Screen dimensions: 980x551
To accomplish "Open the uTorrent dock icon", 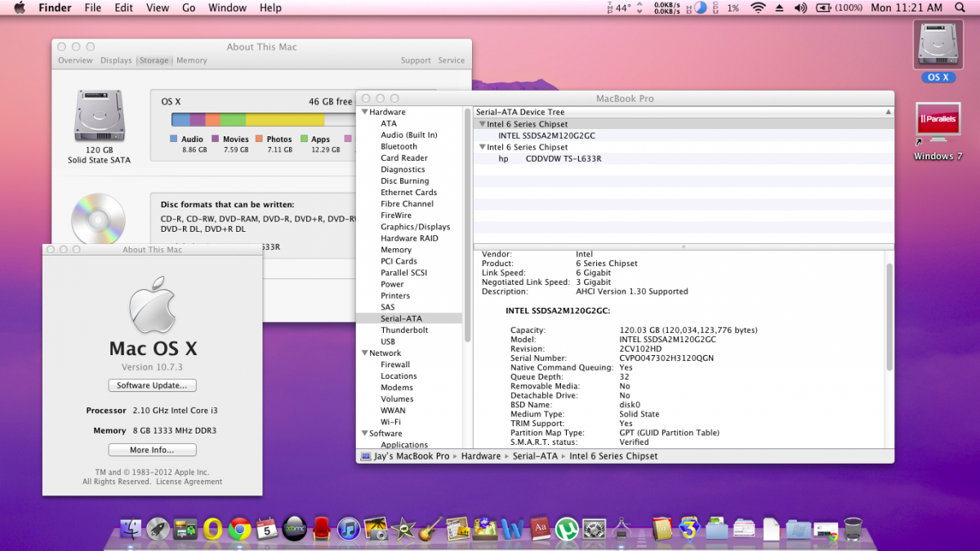I will (566, 529).
